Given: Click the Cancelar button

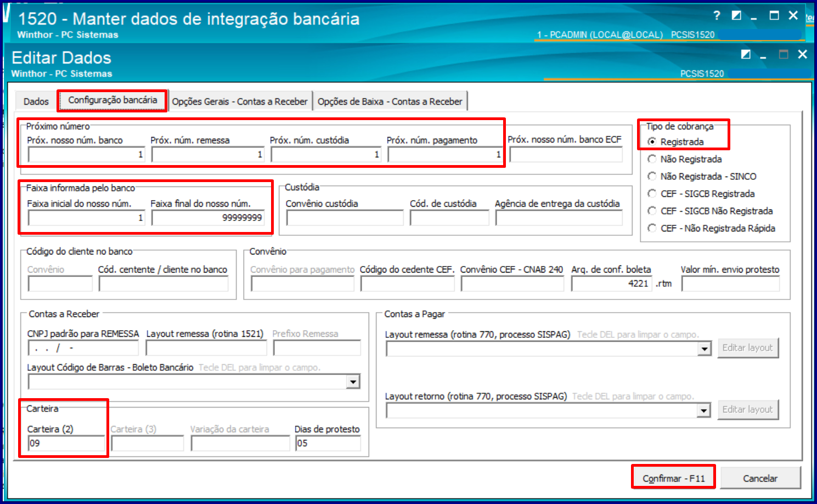Looking at the screenshot, I should click(760, 478).
